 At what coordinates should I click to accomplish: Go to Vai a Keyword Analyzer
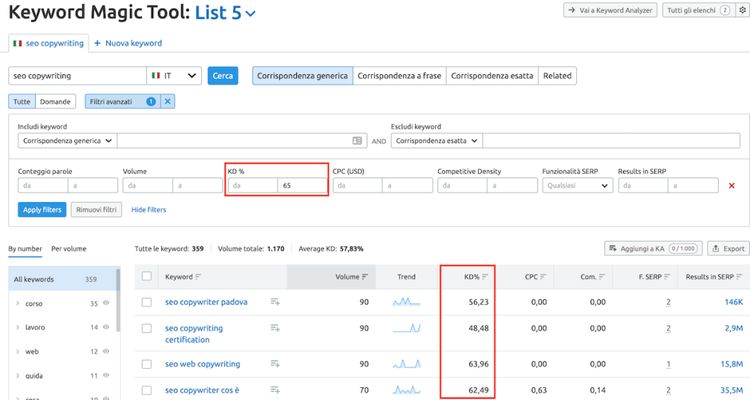click(610, 10)
